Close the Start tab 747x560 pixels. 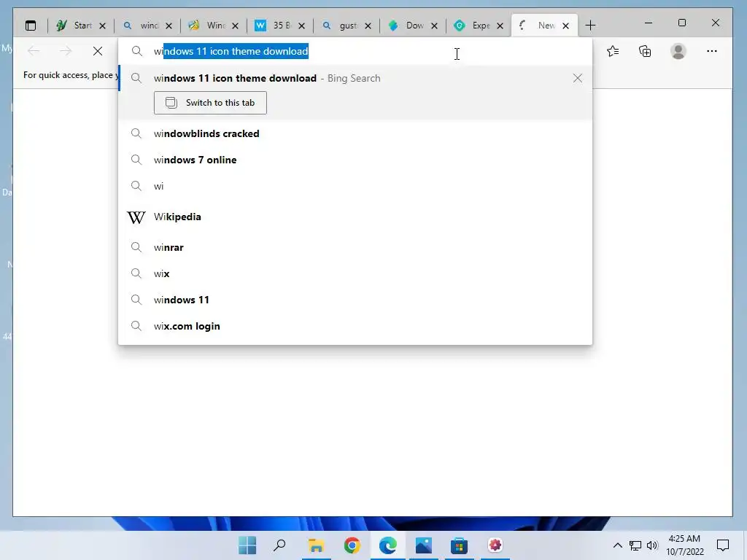click(x=102, y=26)
